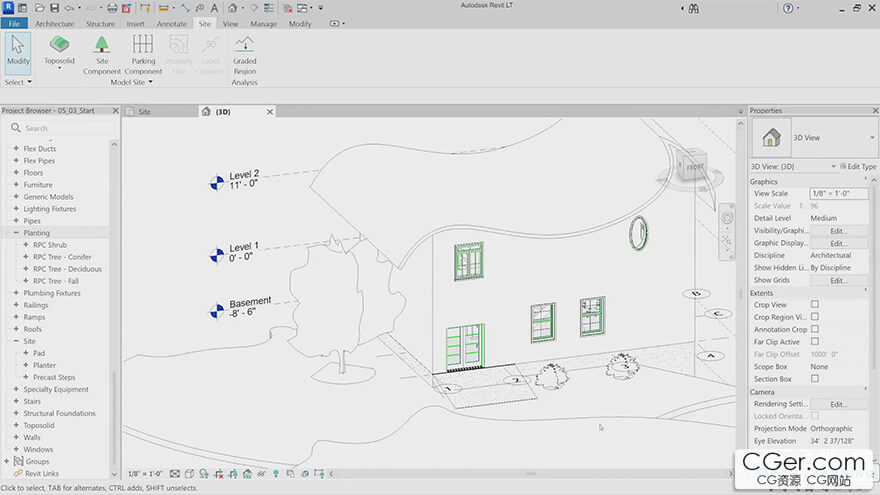
Task: Click Edit Type in Properties
Action: [858, 166]
